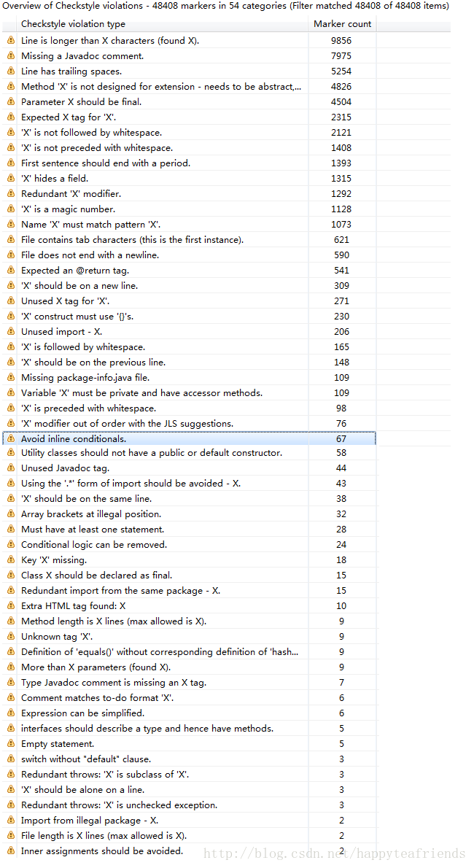Screen dimensions: 474x868
Task: Click marker count 7975
Action: pos(341,56)
